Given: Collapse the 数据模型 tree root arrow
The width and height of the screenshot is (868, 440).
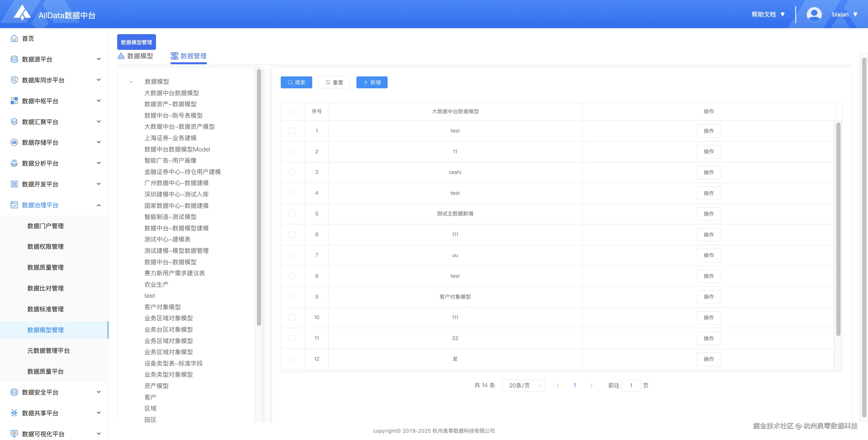Looking at the screenshot, I should point(131,82).
